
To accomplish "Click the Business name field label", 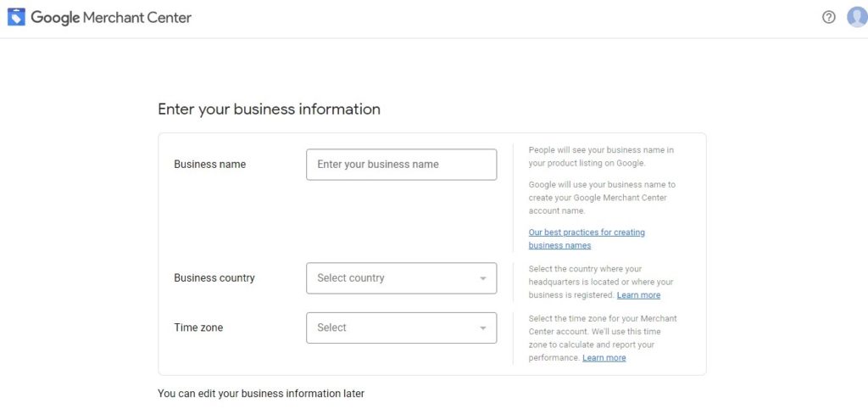I will pos(210,164).
